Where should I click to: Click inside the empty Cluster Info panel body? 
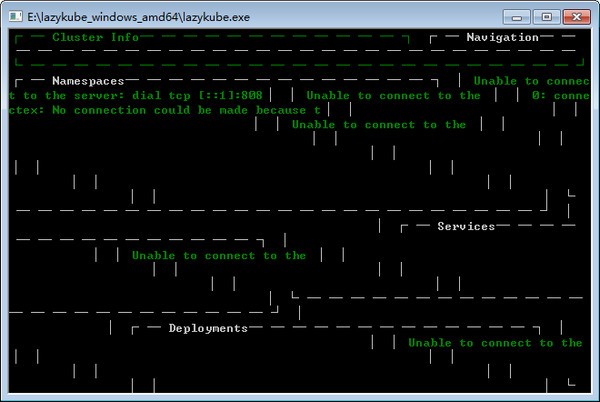pyautogui.click(x=210, y=50)
